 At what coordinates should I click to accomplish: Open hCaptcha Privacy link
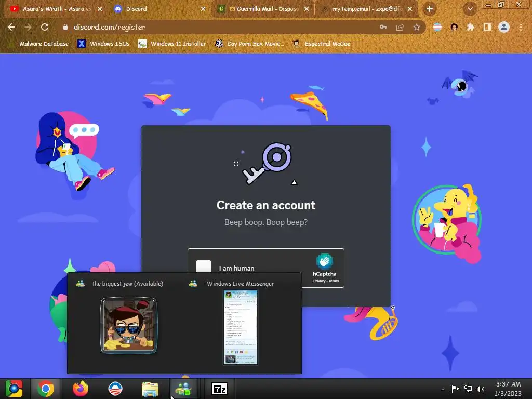tap(319, 281)
